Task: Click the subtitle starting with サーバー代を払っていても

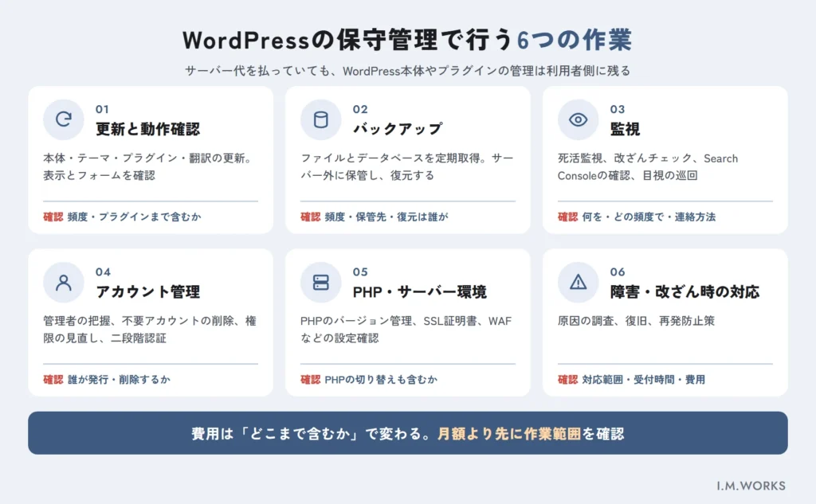Action: 407,71
